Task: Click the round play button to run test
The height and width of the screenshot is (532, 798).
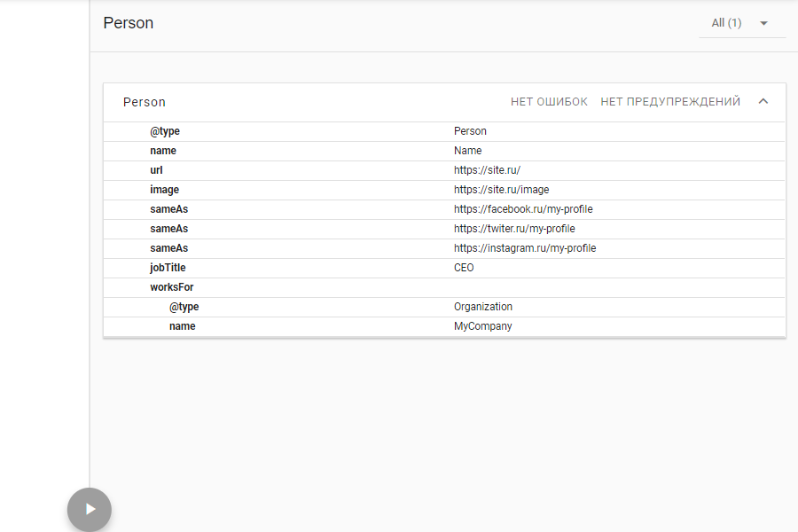Action: pyautogui.click(x=90, y=509)
